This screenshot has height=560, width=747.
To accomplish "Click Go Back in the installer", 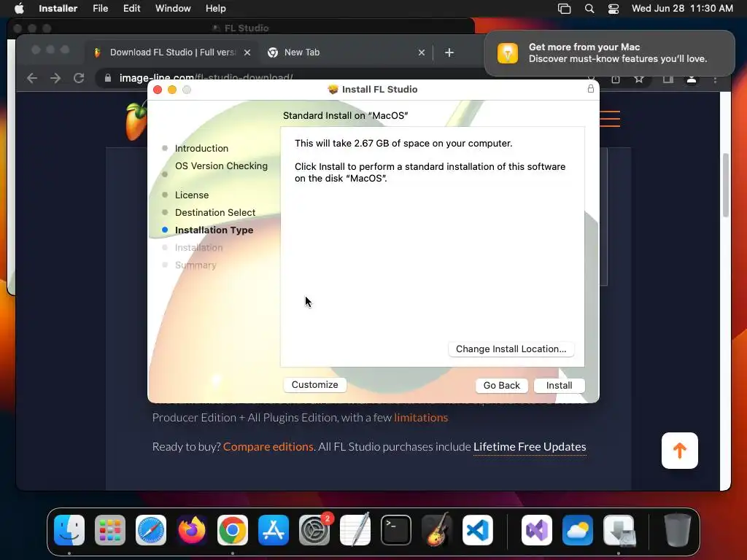I will (x=501, y=385).
